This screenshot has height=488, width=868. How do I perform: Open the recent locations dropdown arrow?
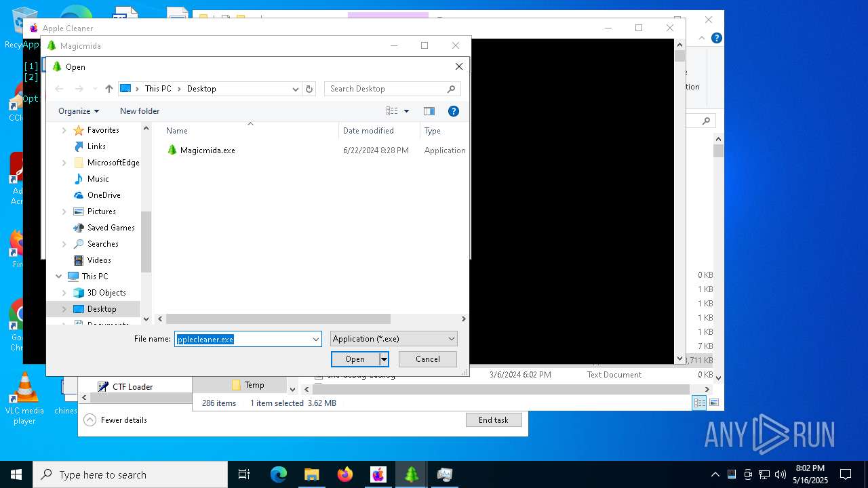click(94, 89)
